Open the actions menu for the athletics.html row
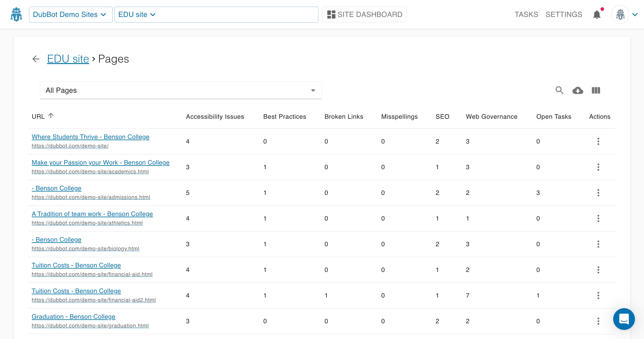The image size is (644, 339). [x=598, y=218]
